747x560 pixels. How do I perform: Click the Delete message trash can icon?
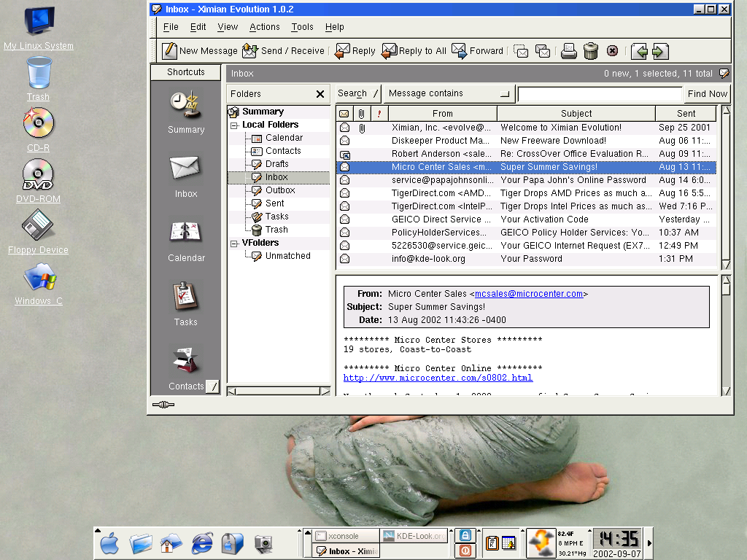tap(591, 51)
